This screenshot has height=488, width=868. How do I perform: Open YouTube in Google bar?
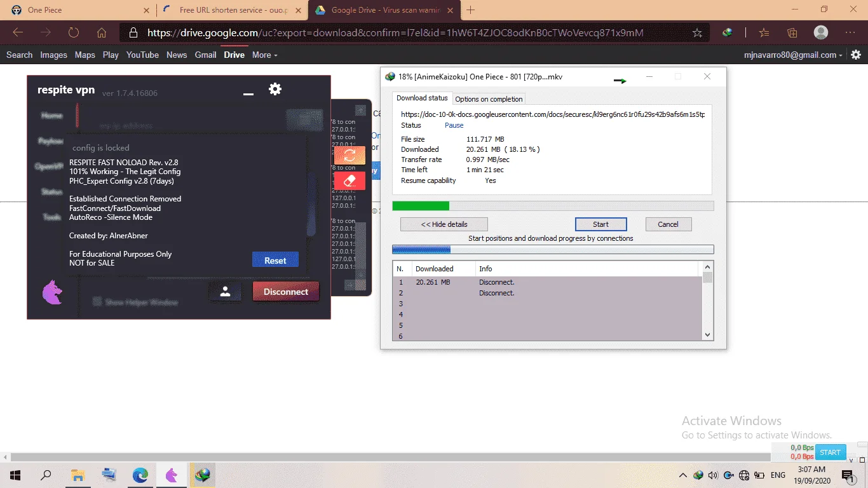142,55
